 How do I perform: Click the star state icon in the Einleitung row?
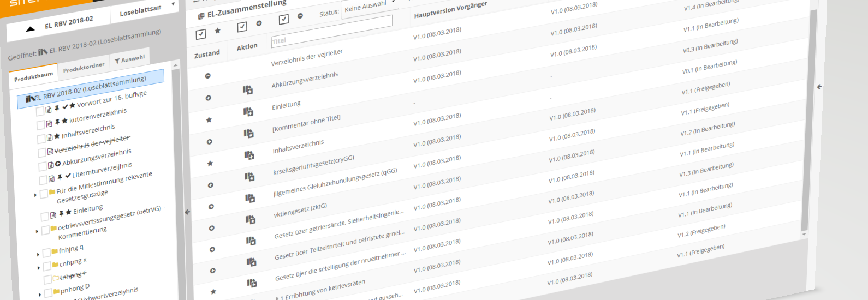209,120
